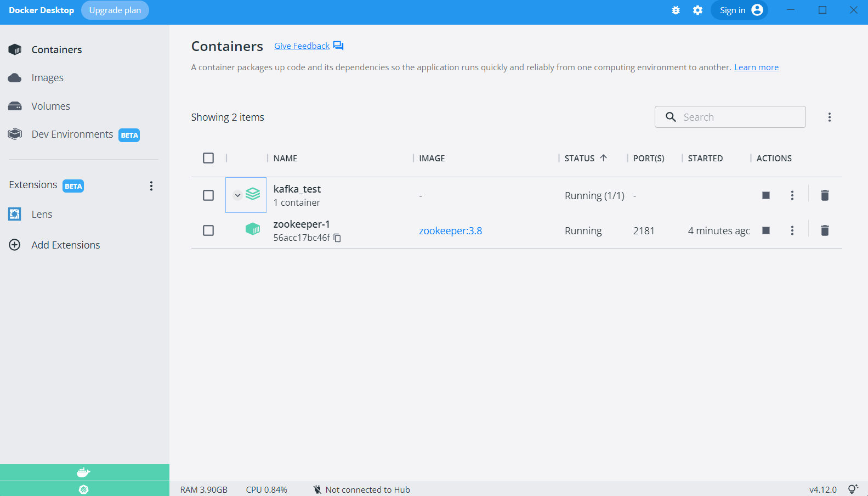Click the kafka_test stack name
The image size is (868, 496).
tap(297, 189)
